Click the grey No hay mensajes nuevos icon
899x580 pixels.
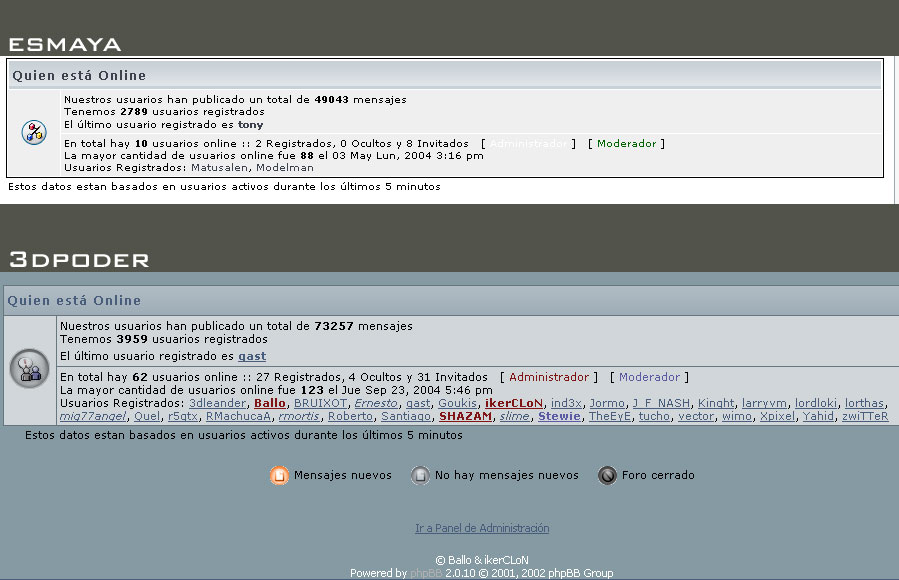coord(420,475)
